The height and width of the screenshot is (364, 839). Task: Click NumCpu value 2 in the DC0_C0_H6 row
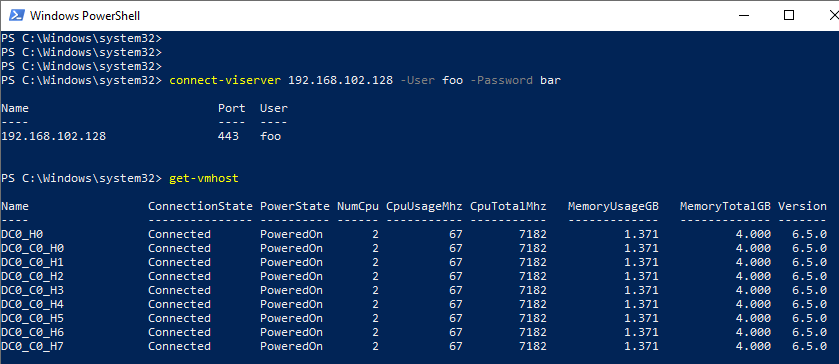(x=375, y=332)
